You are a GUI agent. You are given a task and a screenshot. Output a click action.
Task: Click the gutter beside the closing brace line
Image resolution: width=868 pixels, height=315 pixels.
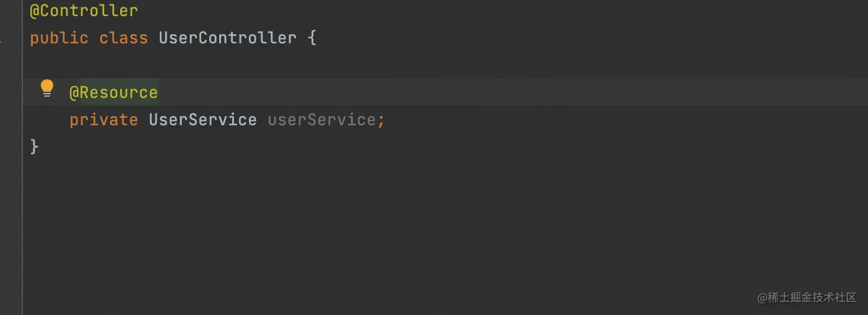tap(11, 147)
